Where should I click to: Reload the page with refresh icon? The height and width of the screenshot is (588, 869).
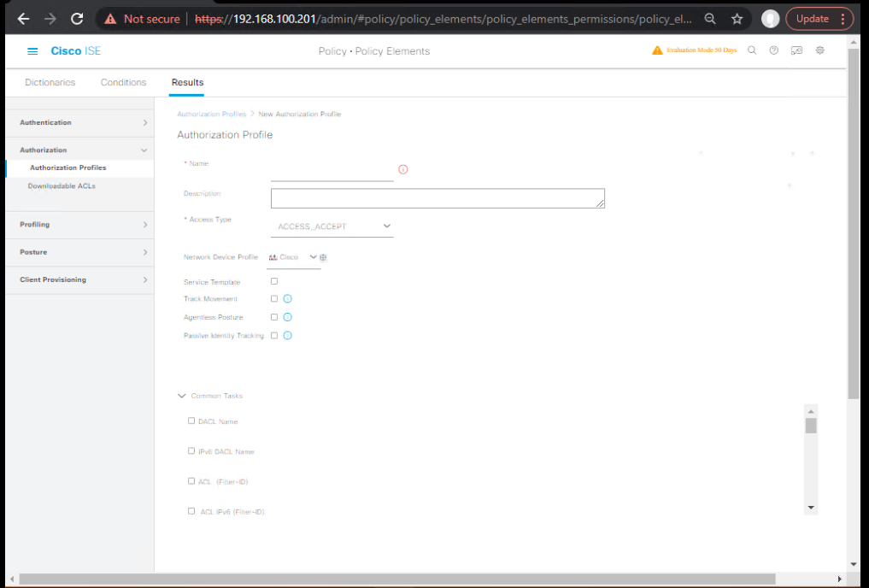coord(77,19)
